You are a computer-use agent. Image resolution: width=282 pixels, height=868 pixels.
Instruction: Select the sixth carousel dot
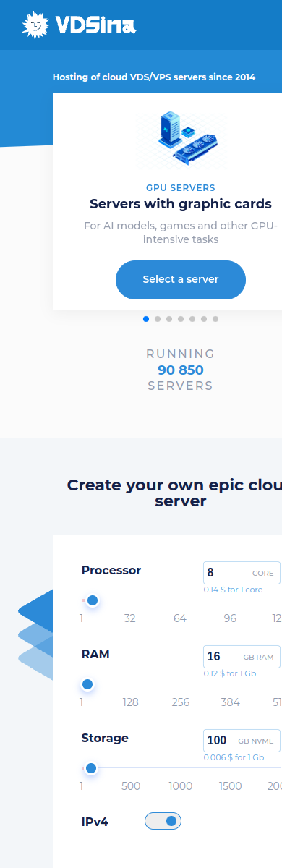pyautogui.click(x=204, y=318)
